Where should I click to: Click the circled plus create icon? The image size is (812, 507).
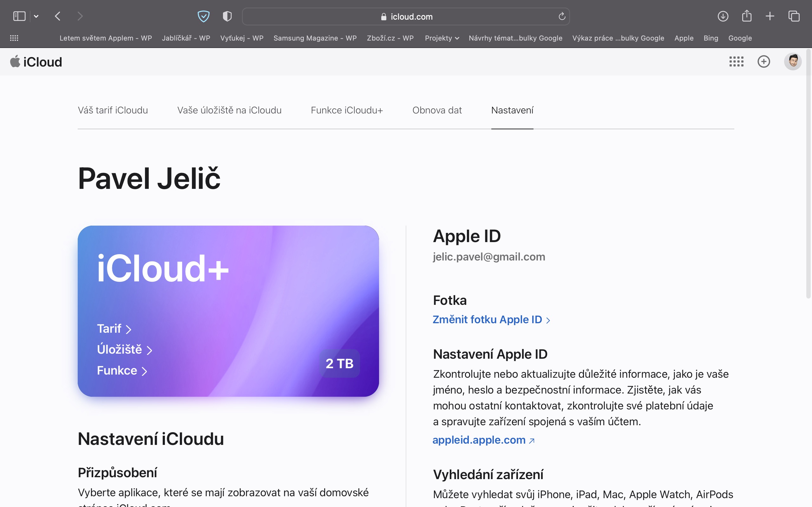(x=764, y=61)
